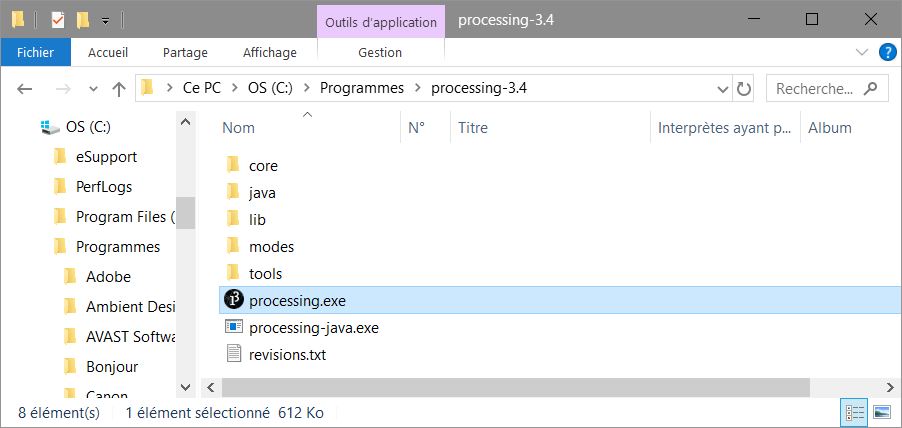The image size is (902, 428).
Task: Click the Up arrow navigation icon
Action: click(x=119, y=89)
